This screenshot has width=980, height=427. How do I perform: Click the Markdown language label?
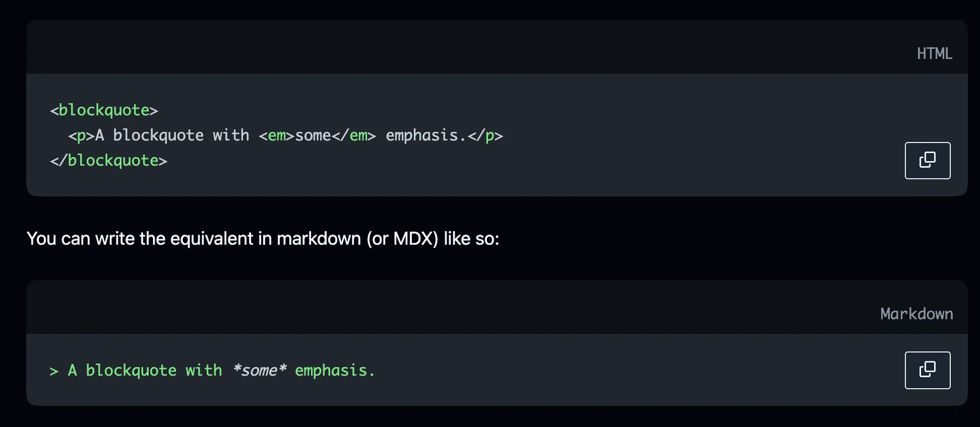coord(916,314)
